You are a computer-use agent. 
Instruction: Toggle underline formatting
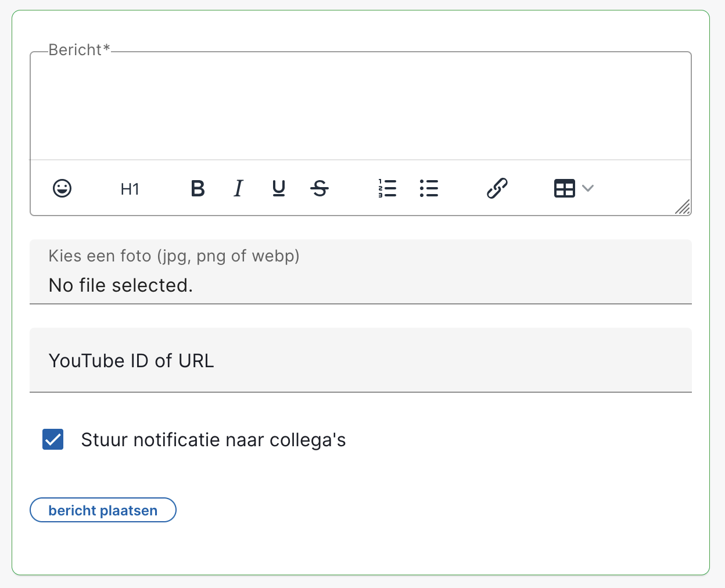click(279, 188)
